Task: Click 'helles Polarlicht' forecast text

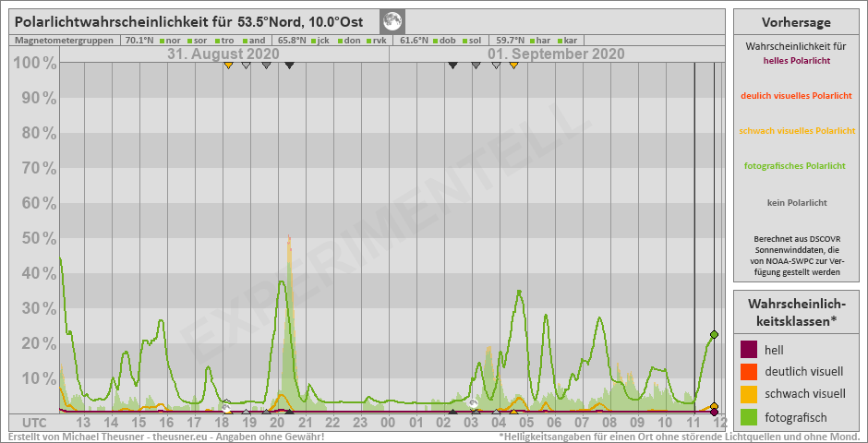Action: (796, 61)
